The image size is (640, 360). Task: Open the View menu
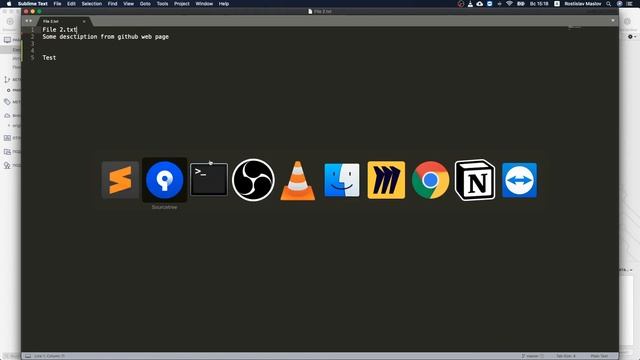coord(129,4)
